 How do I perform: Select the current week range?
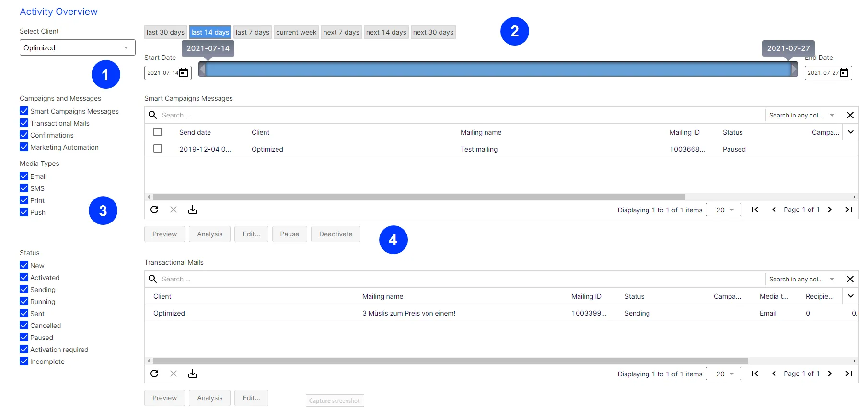pos(296,32)
